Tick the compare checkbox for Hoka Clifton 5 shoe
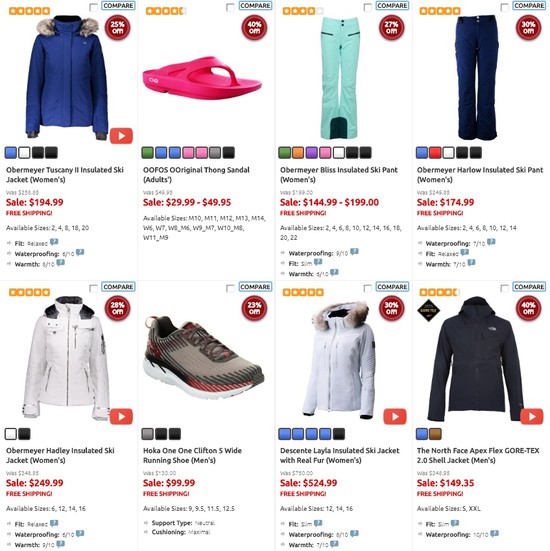The height and width of the screenshot is (551, 550). (x=231, y=288)
